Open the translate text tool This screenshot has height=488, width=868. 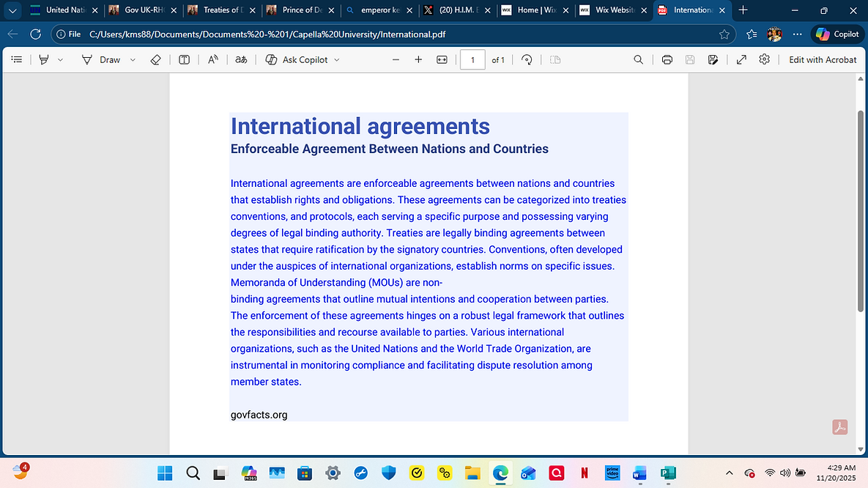pyautogui.click(x=242, y=59)
